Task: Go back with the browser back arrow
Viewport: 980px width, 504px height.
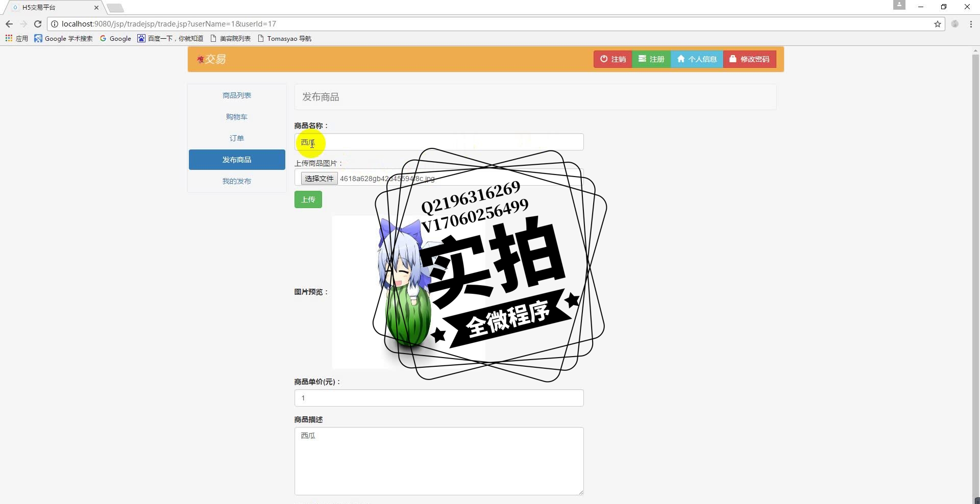Action: click(x=9, y=24)
